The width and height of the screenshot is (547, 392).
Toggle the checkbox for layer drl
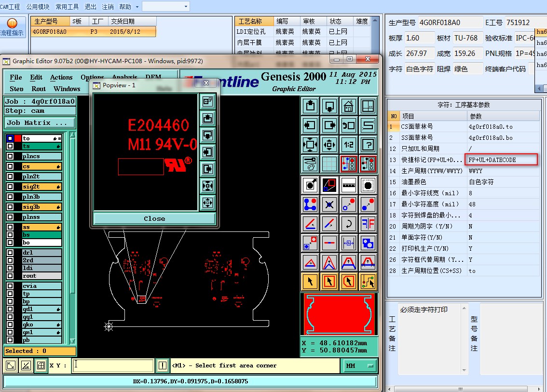tap(10, 253)
